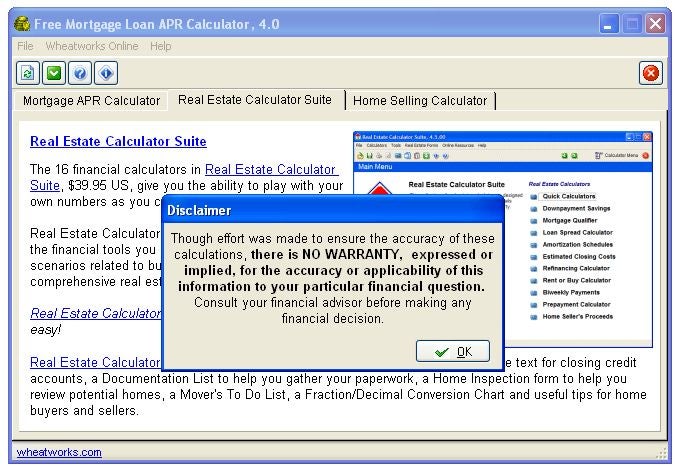Open the Help menu
The image size is (680, 476).
pyautogui.click(x=160, y=46)
